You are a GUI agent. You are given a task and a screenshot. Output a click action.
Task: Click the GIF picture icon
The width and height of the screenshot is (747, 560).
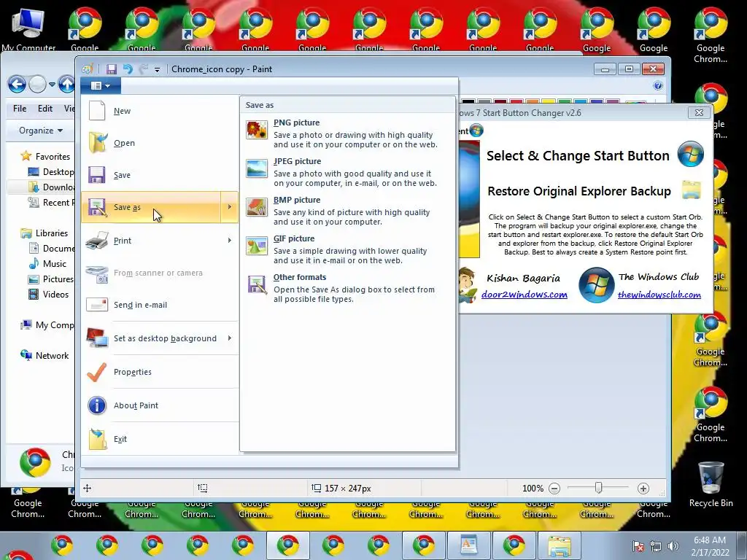257,246
